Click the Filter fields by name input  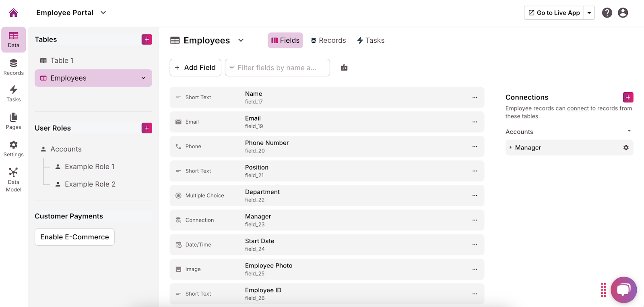coord(277,68)
